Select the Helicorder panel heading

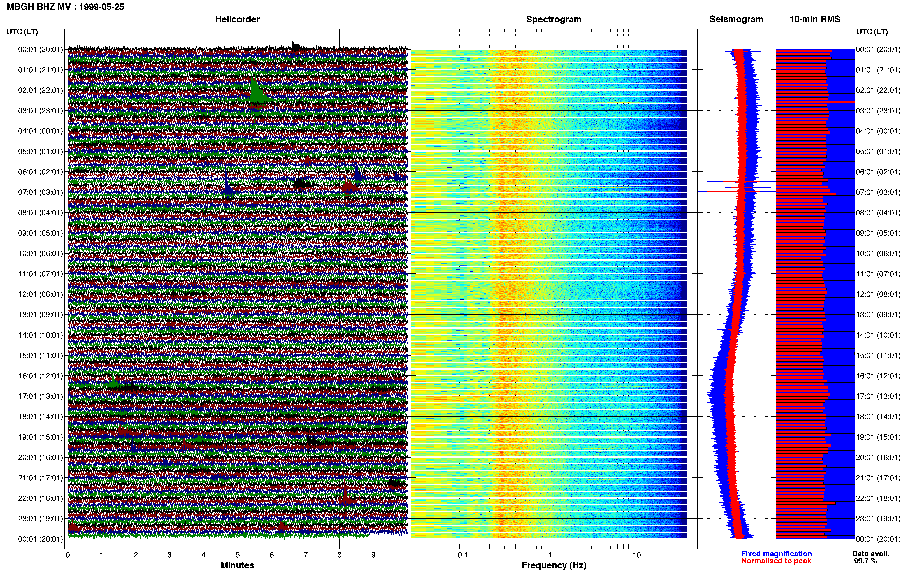tap(237, 19)
